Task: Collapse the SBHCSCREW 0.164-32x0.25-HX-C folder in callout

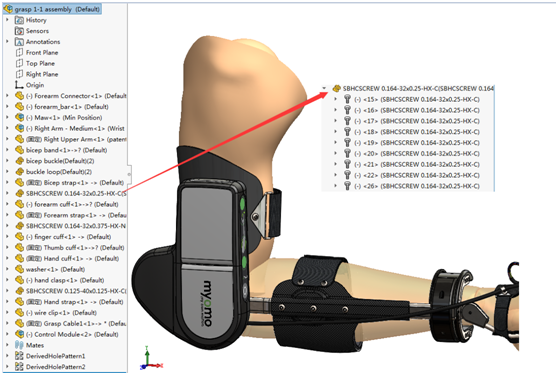Action: tap(324, 88)
